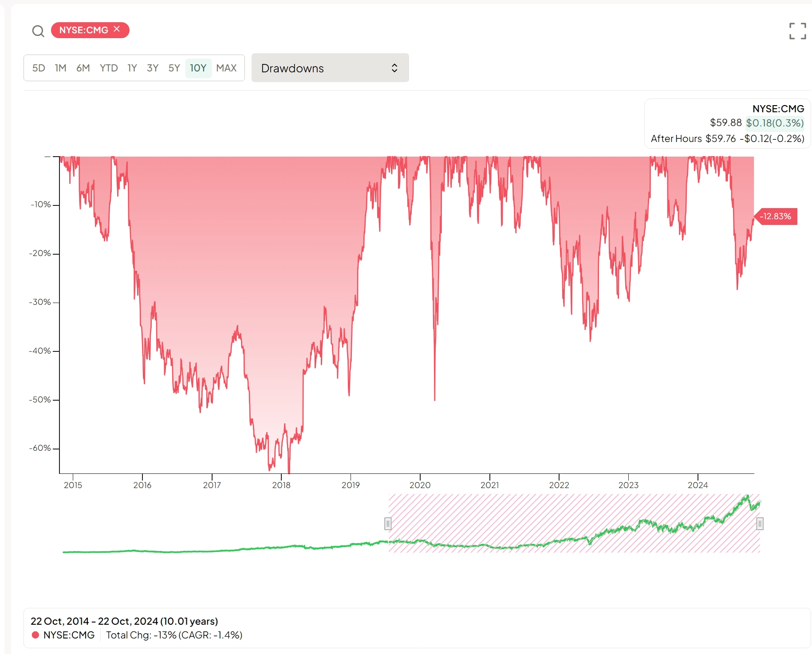Click the -10% y-axis label
This screenshot has width=812, height=654.
[41, 205]
